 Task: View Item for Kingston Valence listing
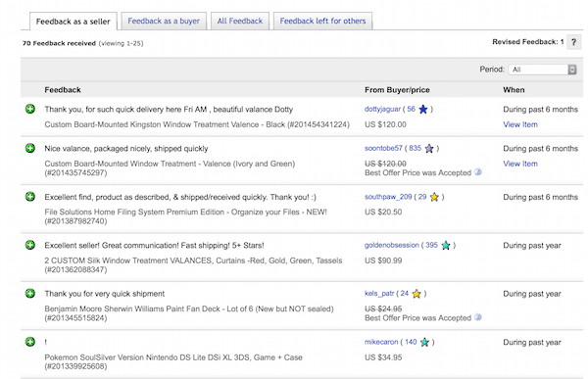520,124
